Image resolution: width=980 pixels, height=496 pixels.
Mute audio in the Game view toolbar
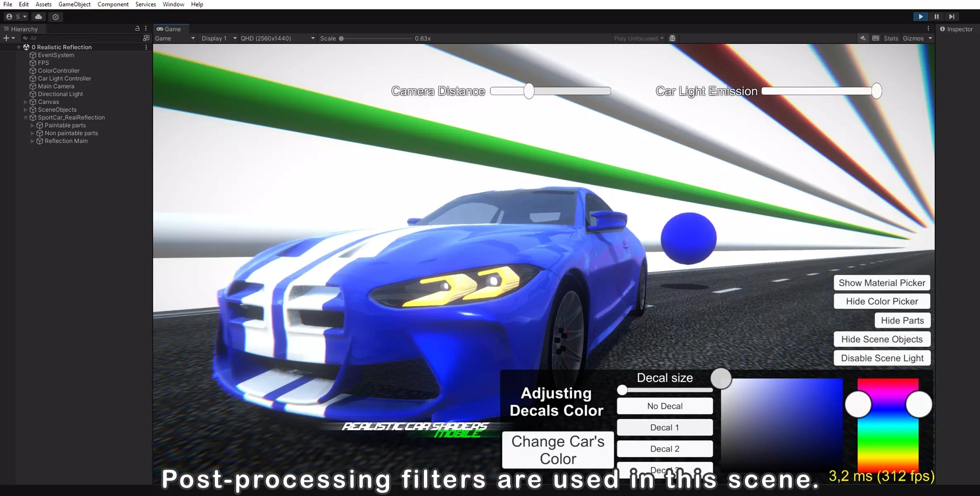pos(863,38)
